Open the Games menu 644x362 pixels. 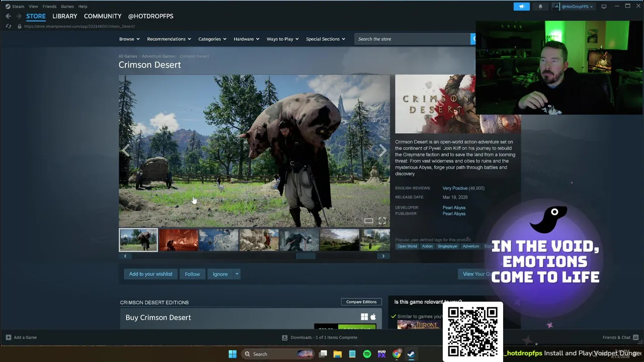[x=67, y=7]
